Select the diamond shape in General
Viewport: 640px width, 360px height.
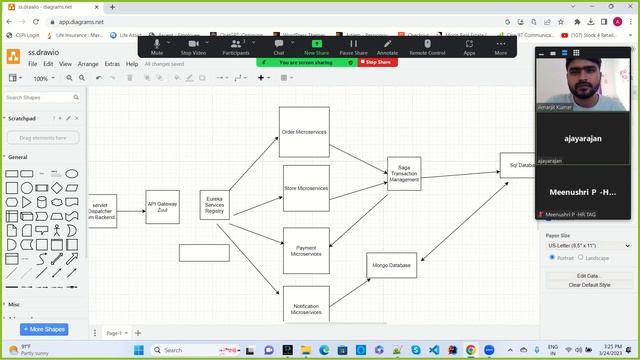[57, 188]
